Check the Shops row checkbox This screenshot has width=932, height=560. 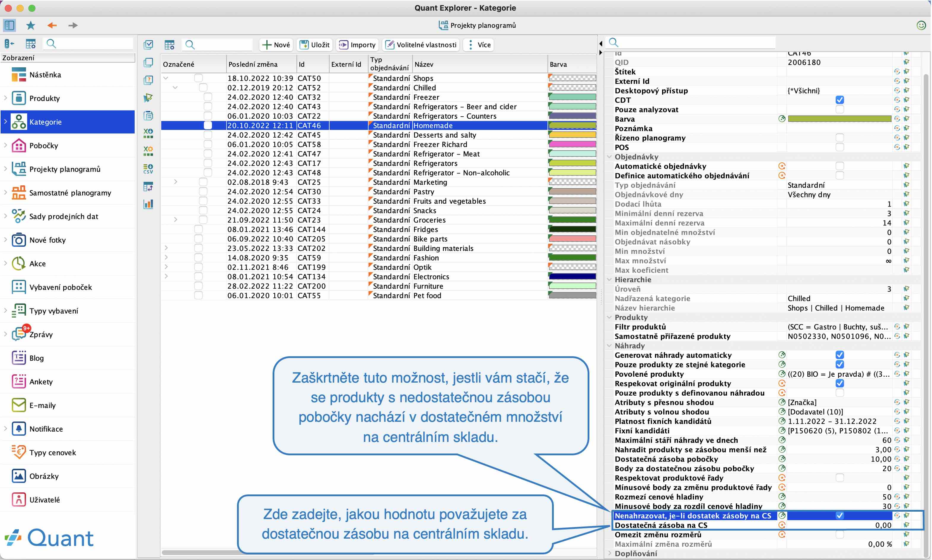(198, 78)
